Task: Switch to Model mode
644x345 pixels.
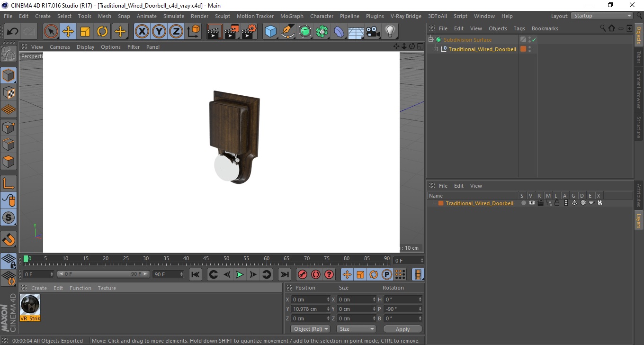Action: point(9,75)
